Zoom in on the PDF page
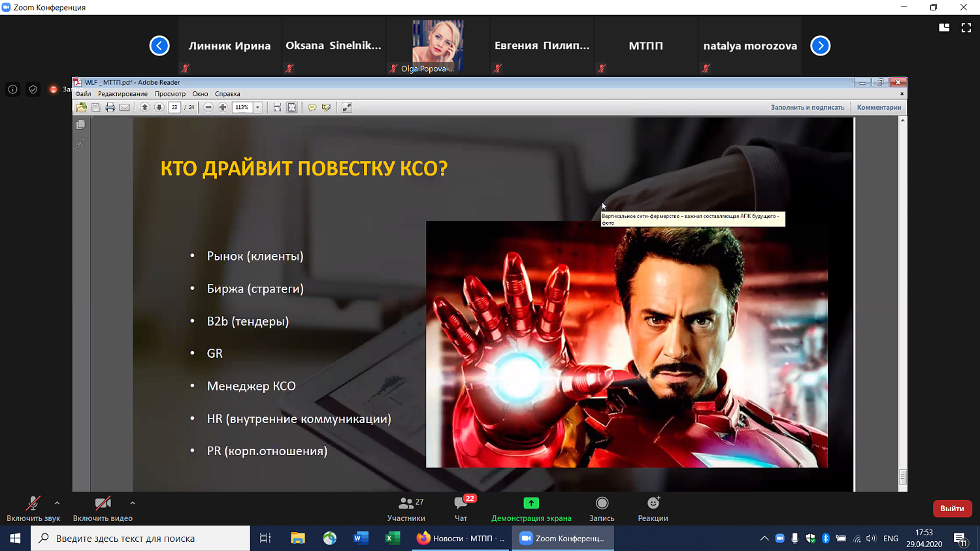 pyautogui.click(x=223, y=107)
